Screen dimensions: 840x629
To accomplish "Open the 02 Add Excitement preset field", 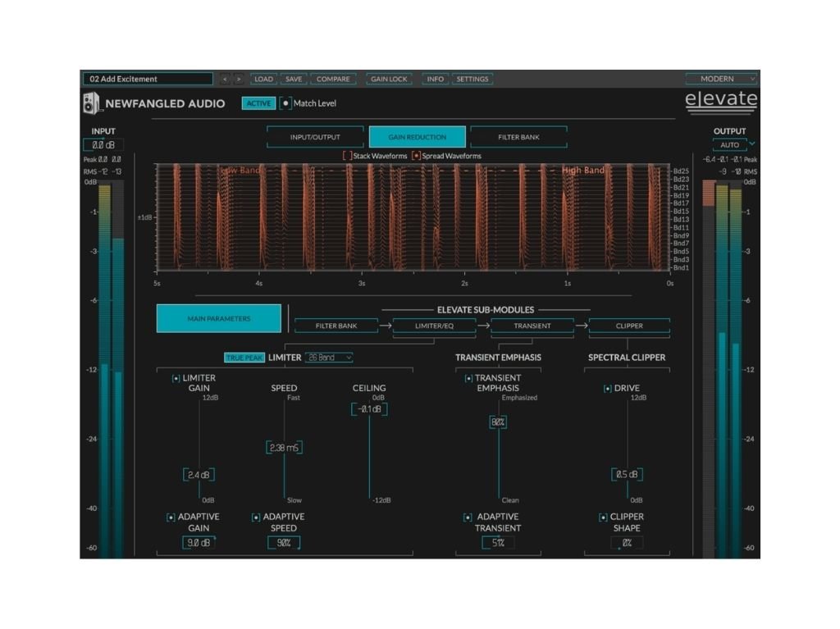I will (x=148, y=79).
